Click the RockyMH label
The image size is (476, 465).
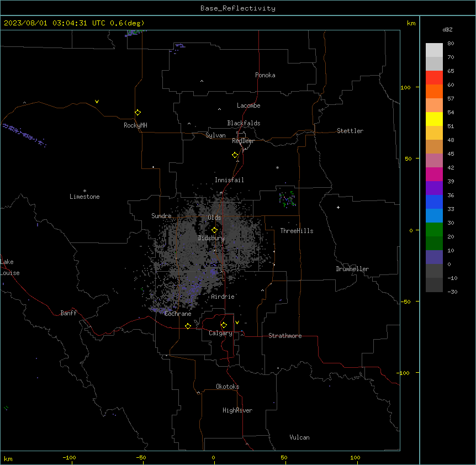135,125
